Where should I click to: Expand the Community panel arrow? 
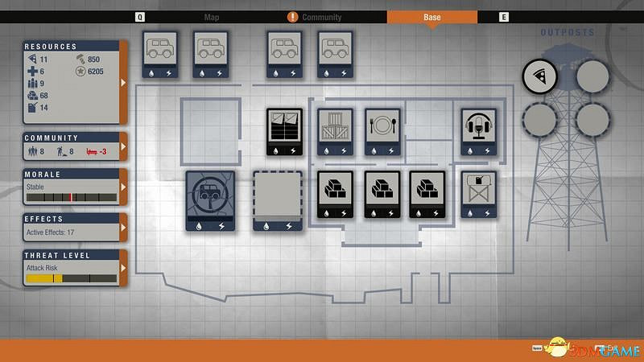coord(123,147)
